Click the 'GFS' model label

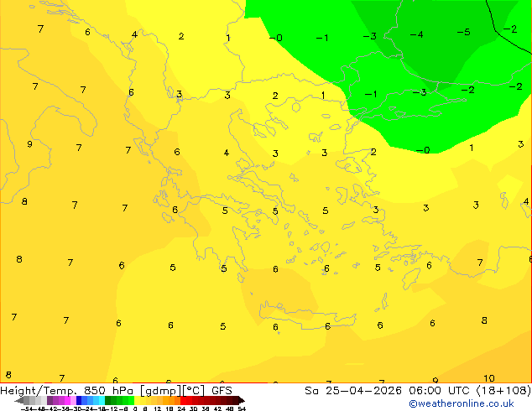pyautogui.click(x=222, y=391)
